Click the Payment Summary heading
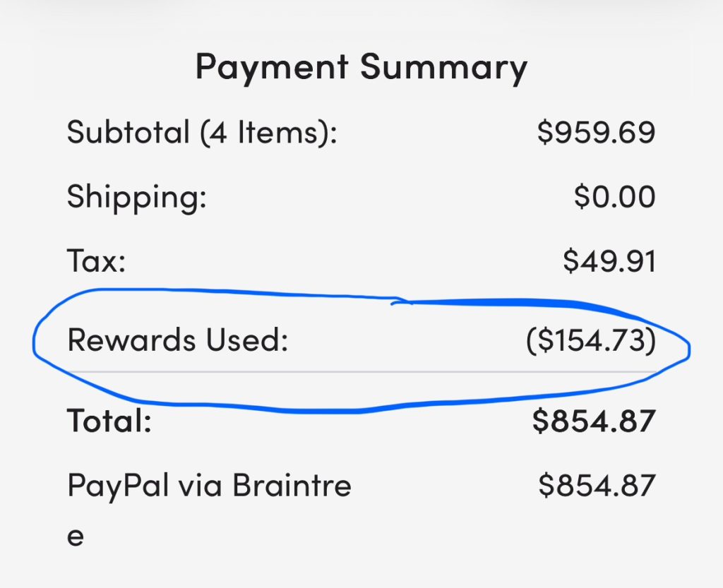 361,68
